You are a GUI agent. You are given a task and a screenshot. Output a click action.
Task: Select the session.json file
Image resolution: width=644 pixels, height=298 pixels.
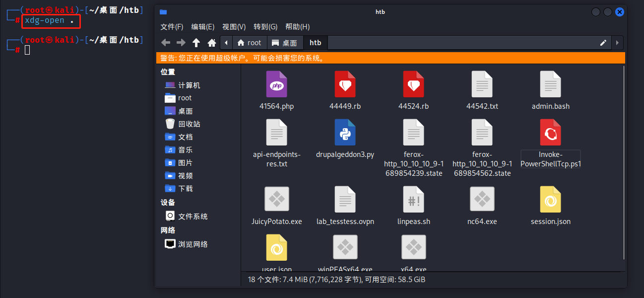tap(550, 200)
